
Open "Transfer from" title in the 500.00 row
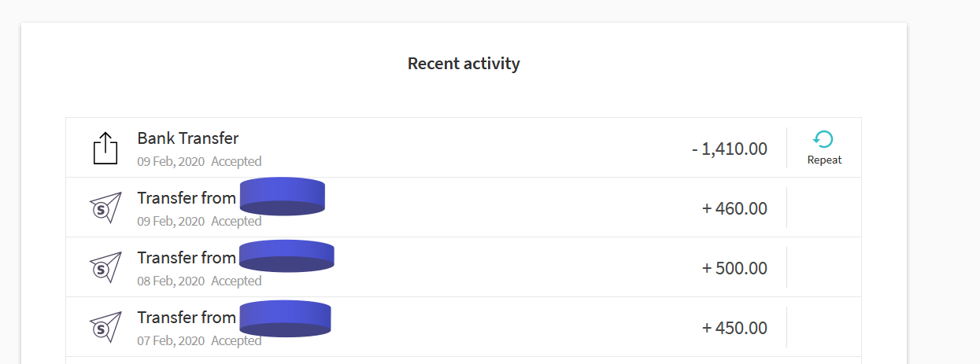click(x=187, y=258)
